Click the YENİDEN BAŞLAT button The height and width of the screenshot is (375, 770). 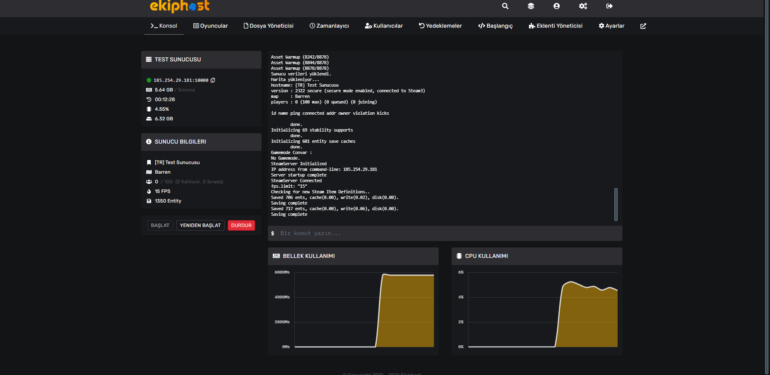click(200, 225)
